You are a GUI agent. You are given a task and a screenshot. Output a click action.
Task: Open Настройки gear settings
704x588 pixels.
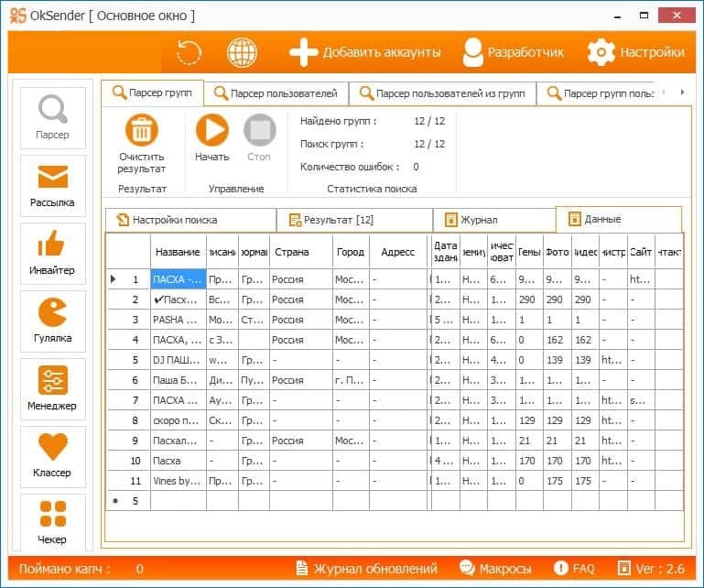635,52
